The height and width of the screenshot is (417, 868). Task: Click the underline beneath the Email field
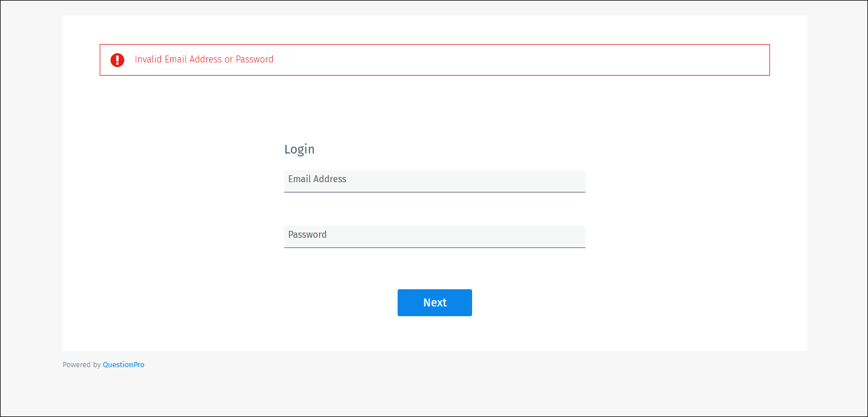[x=434, y=191]
